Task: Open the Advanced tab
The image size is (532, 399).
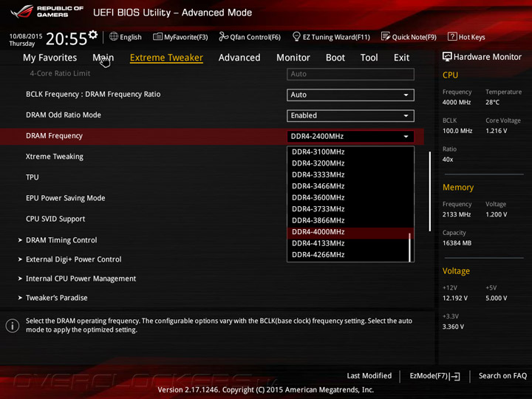Action: point(239,58)
